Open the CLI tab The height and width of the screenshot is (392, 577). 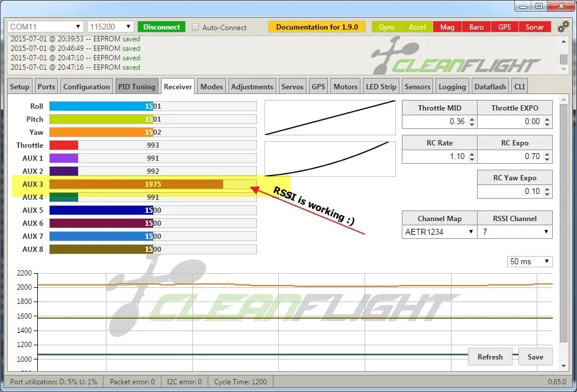pos(519,87)
